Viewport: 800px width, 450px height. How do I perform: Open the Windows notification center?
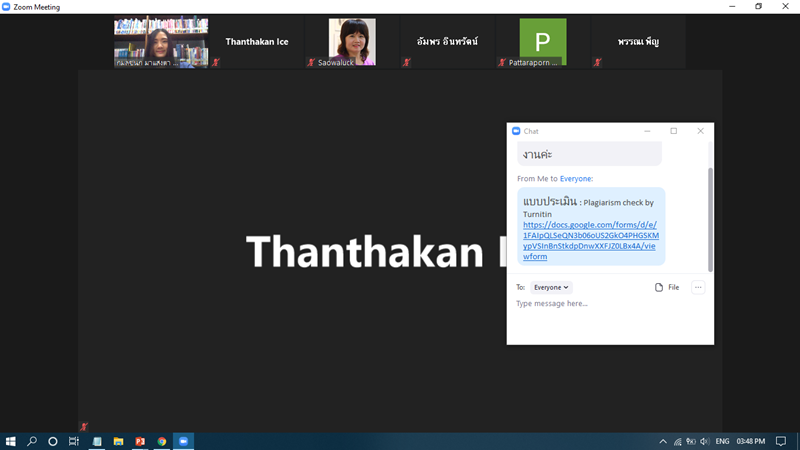[x=781, y=441]
